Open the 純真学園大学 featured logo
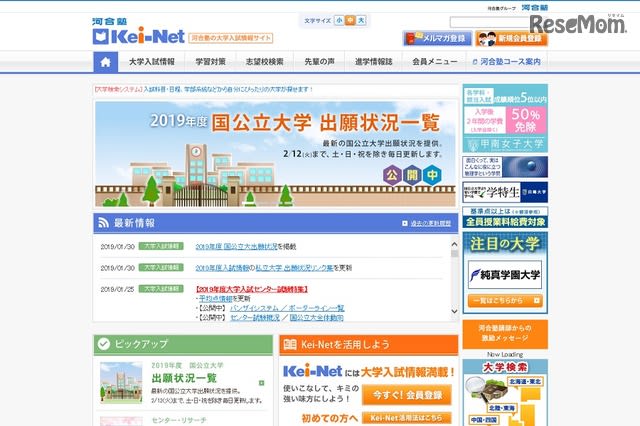This screenshot has height=426, width=640. click(x=505, y=275)
